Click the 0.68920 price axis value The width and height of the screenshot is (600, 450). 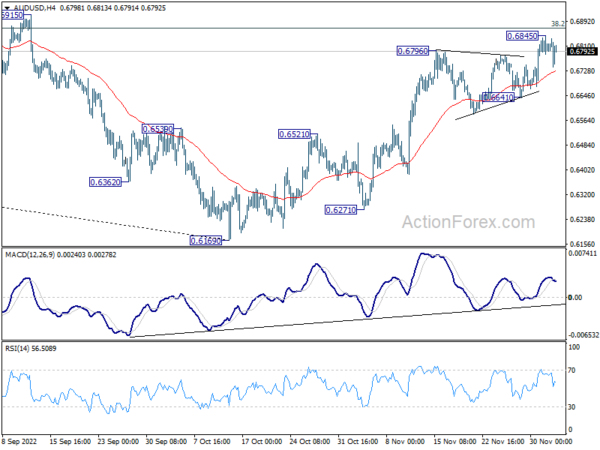[582, 22]
